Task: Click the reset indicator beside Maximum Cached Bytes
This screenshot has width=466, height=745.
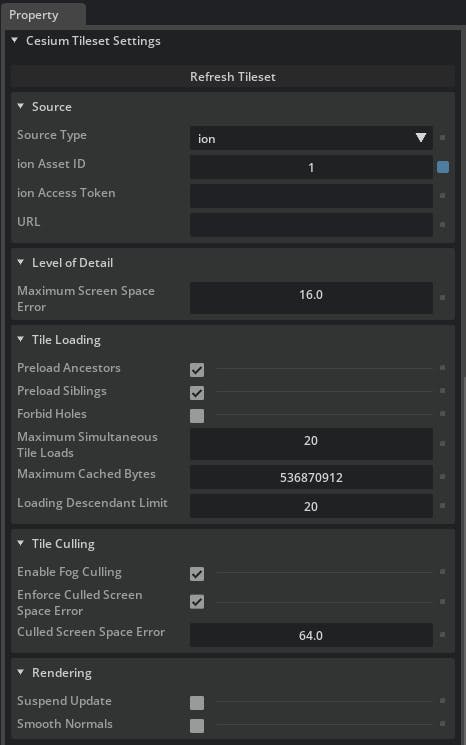Action: pos(442,477)
